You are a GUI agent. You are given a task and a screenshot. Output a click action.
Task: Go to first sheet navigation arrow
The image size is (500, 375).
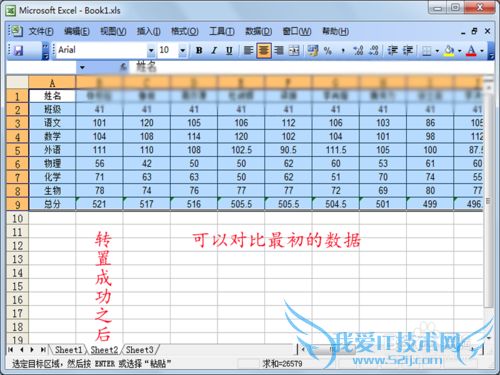coord(11,350)
